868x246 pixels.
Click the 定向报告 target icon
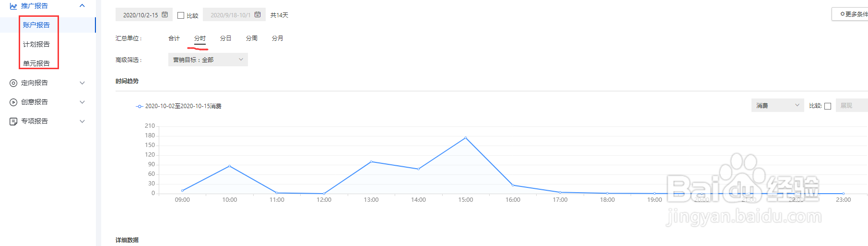click(13, 83)
